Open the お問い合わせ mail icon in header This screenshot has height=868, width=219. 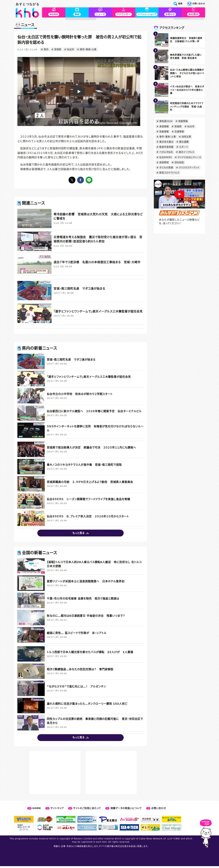[189, 4]
